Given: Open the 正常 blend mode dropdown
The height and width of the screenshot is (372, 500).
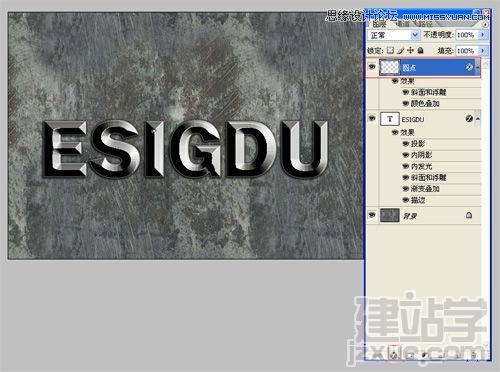Looking at the screenshot, I should (x=394, y=35).
